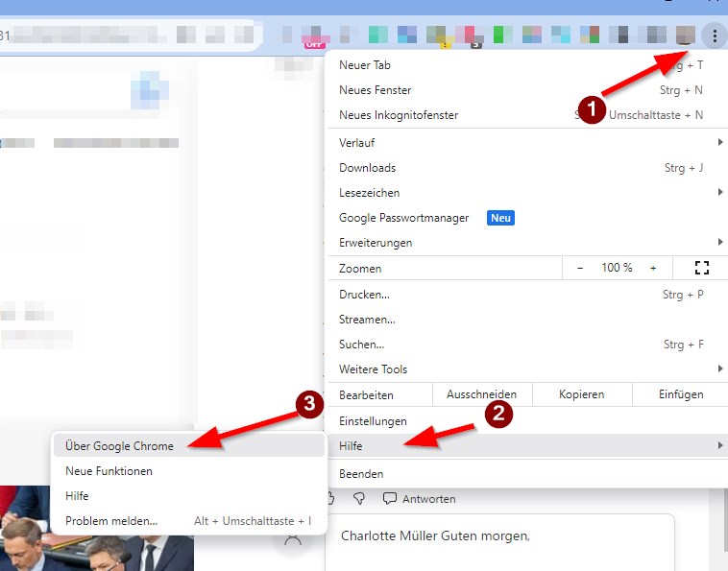728x571 pixels.
Task: Choose Streamen… from the menu
Action: tap(527, 320)
